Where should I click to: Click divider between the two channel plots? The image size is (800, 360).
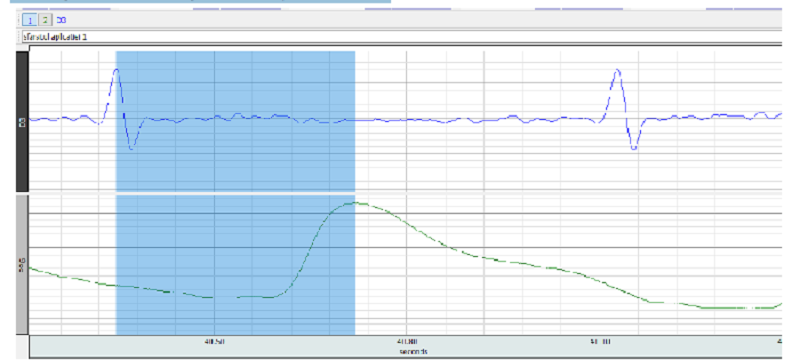(x=406, y=193)
